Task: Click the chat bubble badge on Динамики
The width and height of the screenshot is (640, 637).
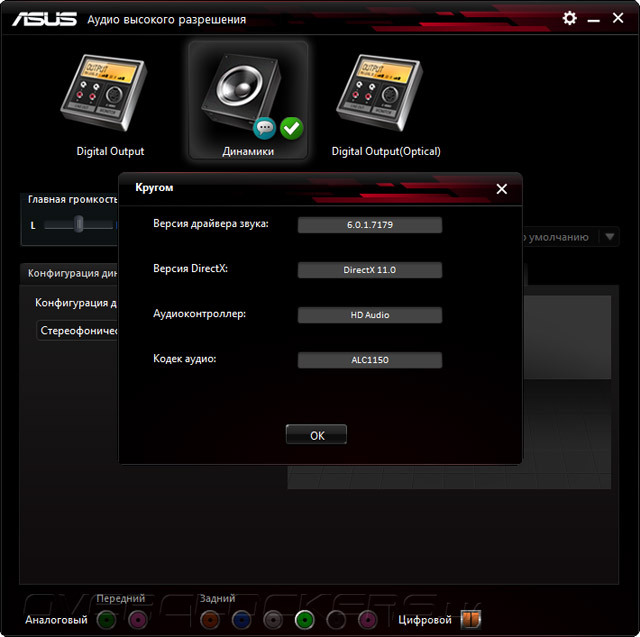Action: click(264, 128)
